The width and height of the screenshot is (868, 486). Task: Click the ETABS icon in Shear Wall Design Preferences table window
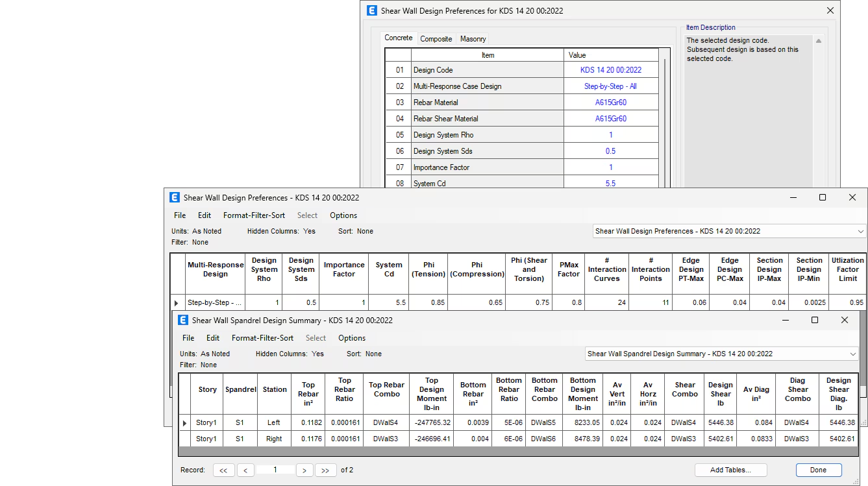tap(175, 198)
